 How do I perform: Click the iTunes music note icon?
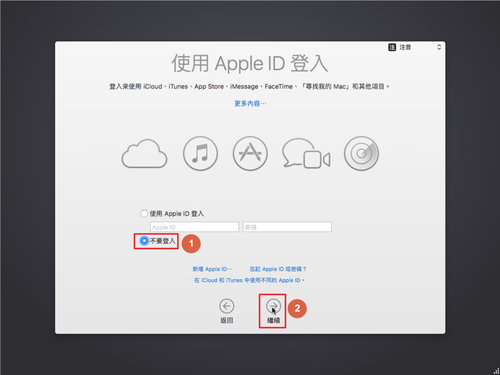(200, 153)
